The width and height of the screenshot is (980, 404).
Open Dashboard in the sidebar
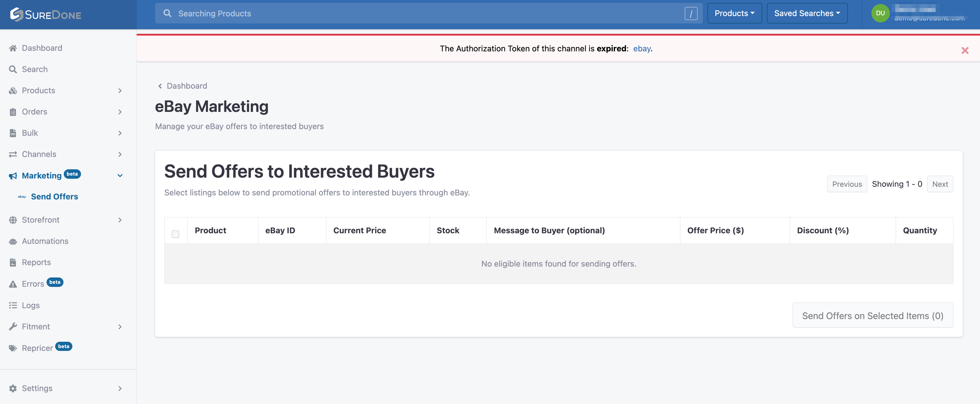(42, 48)
